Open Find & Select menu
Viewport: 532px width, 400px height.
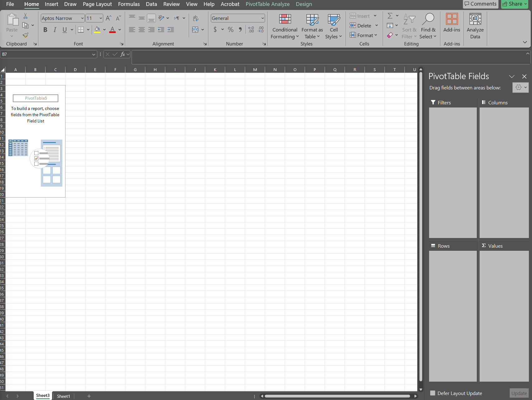pyautogui.click(x=428, y=27)
